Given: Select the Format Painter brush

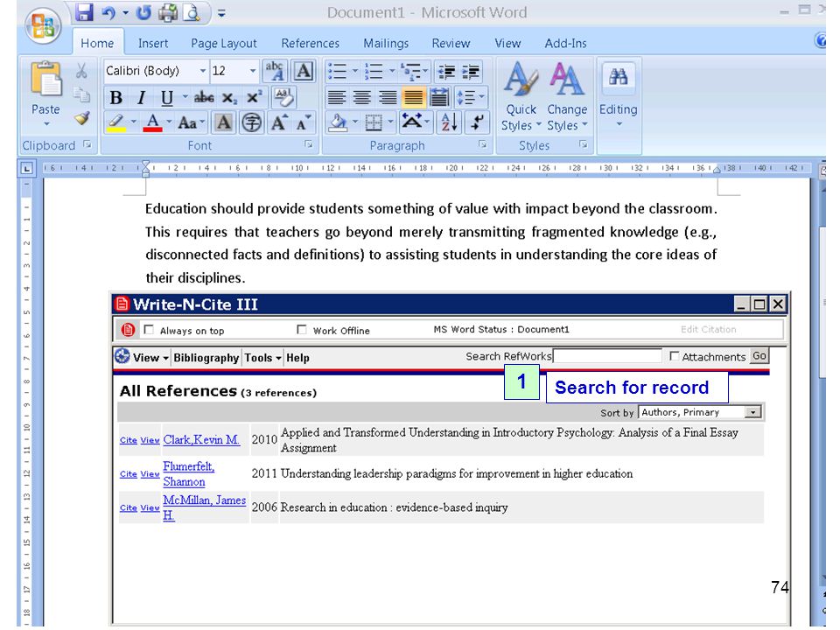Looking at the screenshot, I should [x=81, y=118].
